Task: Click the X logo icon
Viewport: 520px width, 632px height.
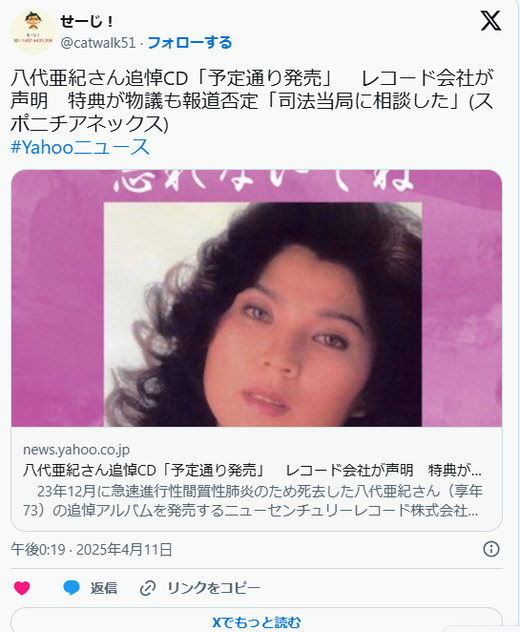Action: [491, 21]
